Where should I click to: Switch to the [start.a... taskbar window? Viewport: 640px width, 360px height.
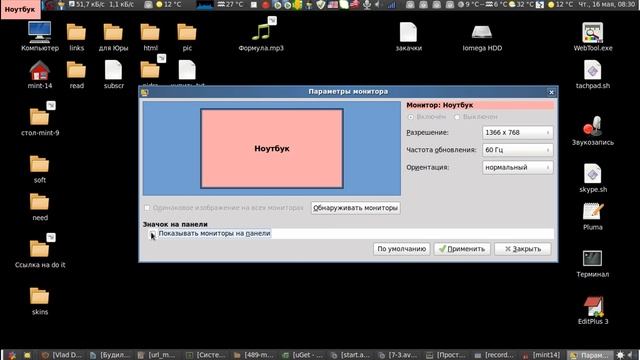(351, 355)
